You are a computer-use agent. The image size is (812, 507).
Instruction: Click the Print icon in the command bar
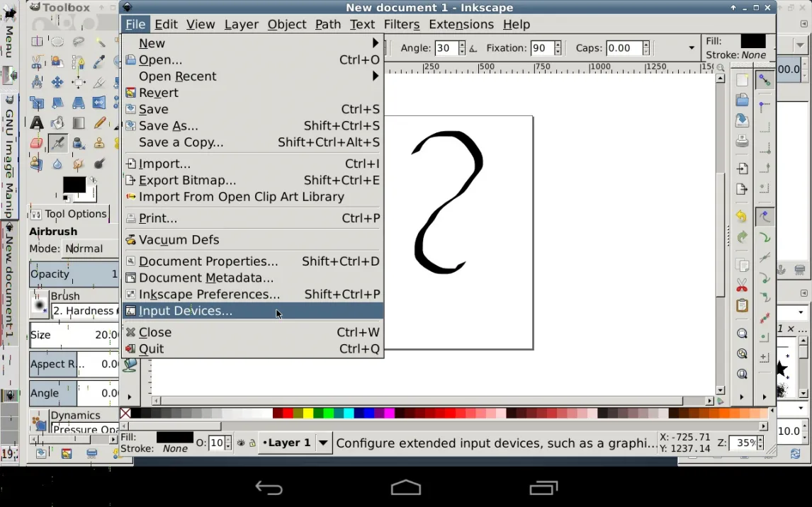click(742, 141)
